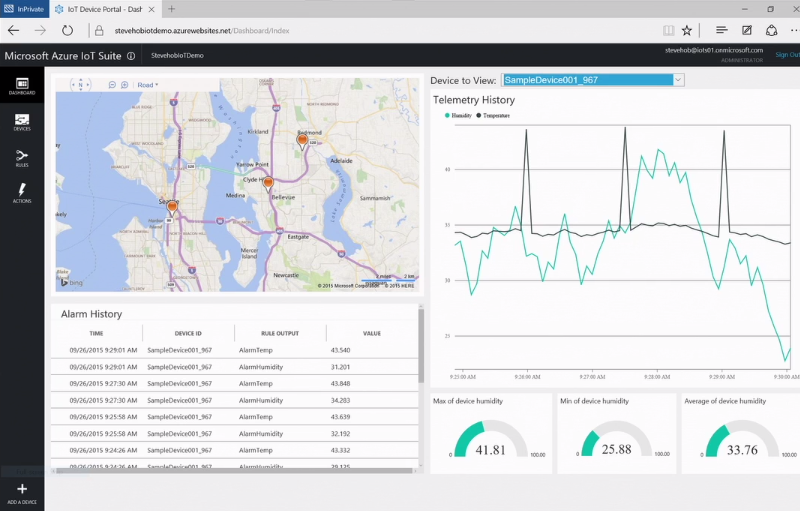Expand the Device to View dropdown
The image size is (800, 511).
click(x=678, y=79)
